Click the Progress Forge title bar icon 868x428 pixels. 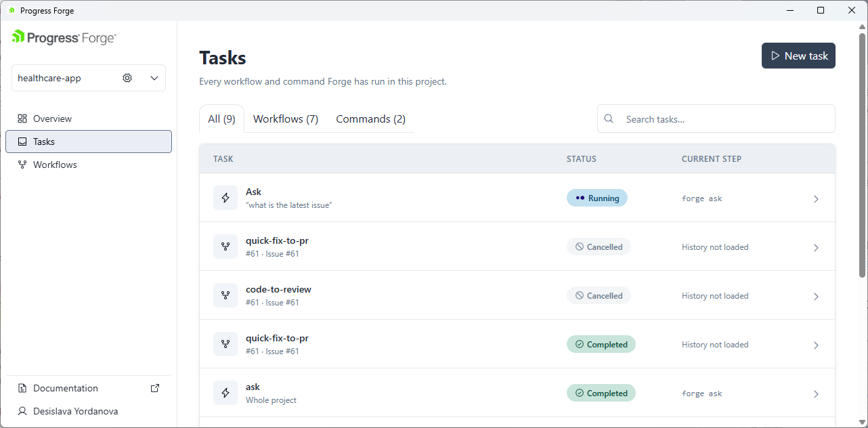pyautogui.click(x=12, y=11)
